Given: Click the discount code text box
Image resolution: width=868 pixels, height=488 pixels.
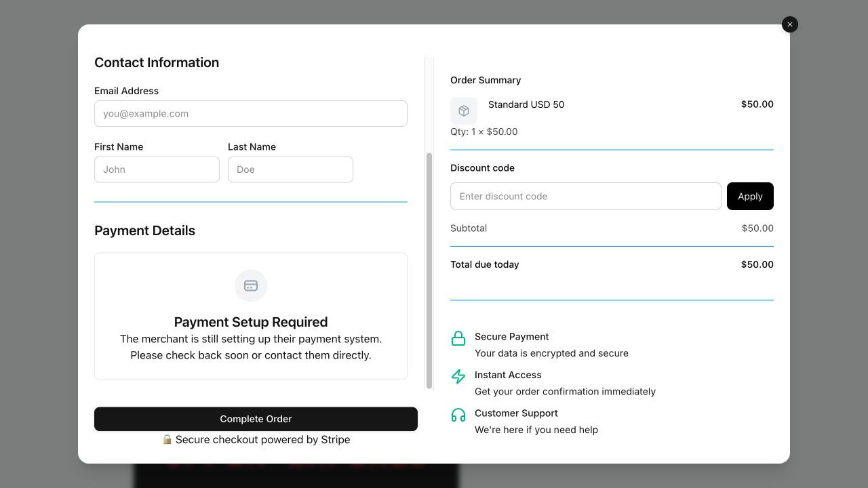Looking at the screenshot, I should [586, 197].
